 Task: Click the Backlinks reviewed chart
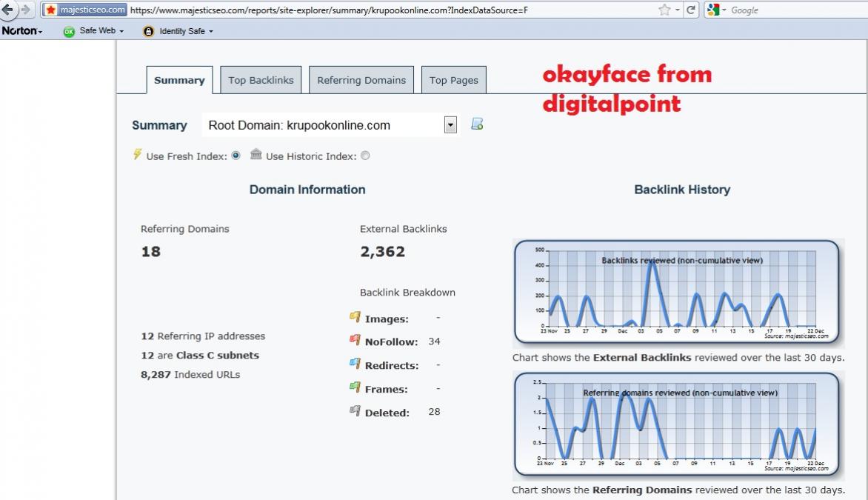676,292
